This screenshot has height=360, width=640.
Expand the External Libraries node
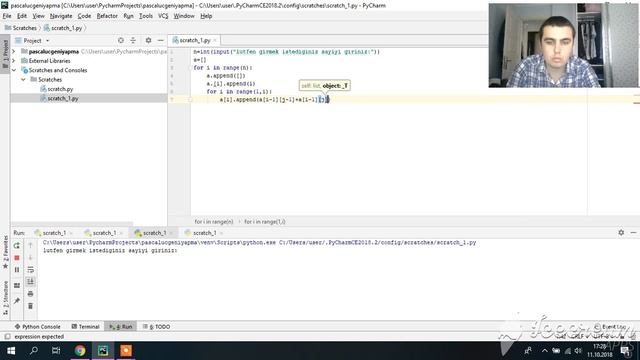(x=14, y=61)
